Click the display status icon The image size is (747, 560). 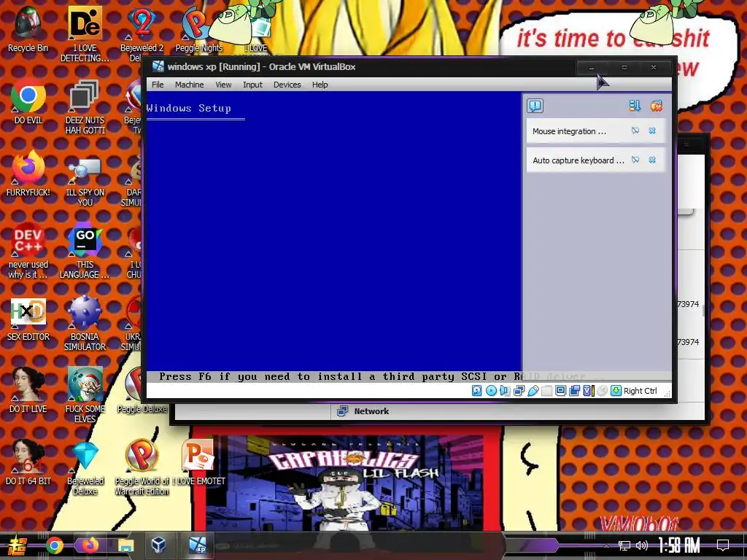[561, 391]
